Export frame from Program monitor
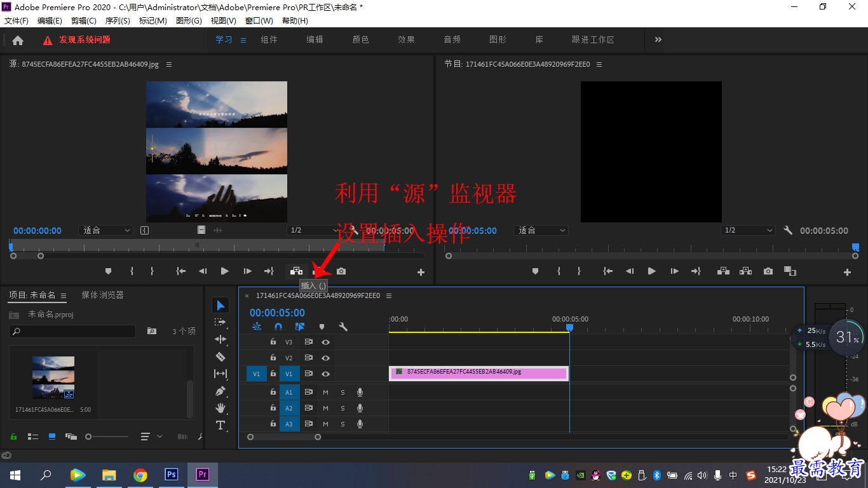The height and width of the screenshot is (488, 868). (x=768, y=271)
